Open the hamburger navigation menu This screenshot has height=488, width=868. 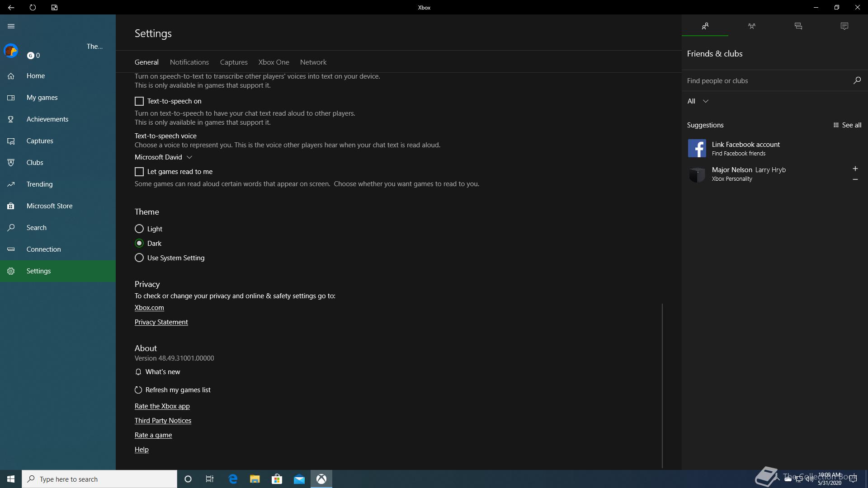point(11,26)
